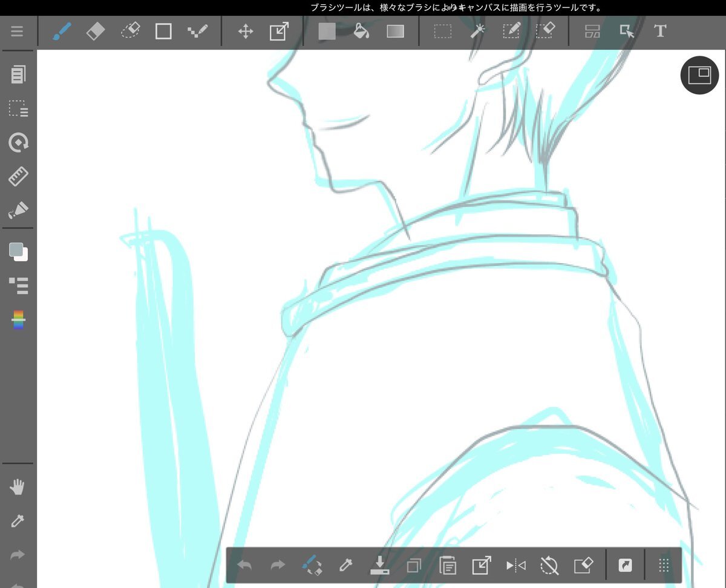
Task: Activate the Move tool
Action: tap(245, 31)
